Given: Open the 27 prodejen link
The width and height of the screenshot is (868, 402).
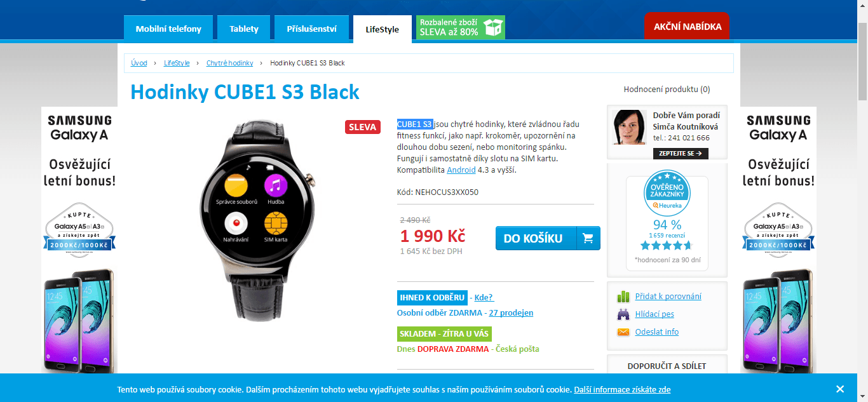Looking at the screenshot, I should pyautogui.click(x=511, y=312).
